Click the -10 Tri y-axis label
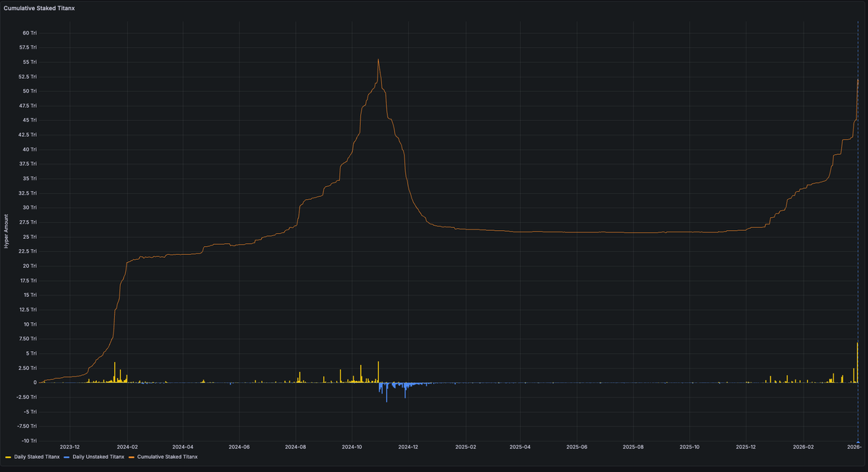This screenshot has width=868, height=472. pyautogui.click(x=29, y=440)
